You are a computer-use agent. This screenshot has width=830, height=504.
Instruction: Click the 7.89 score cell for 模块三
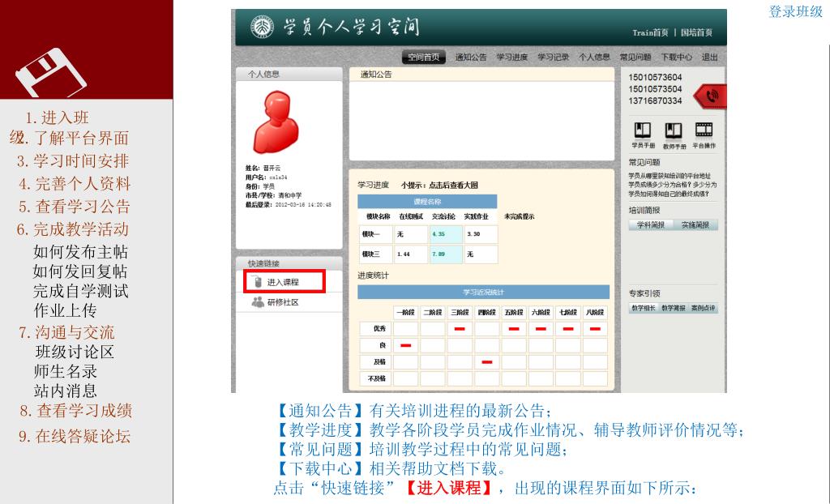pos(446,254)
